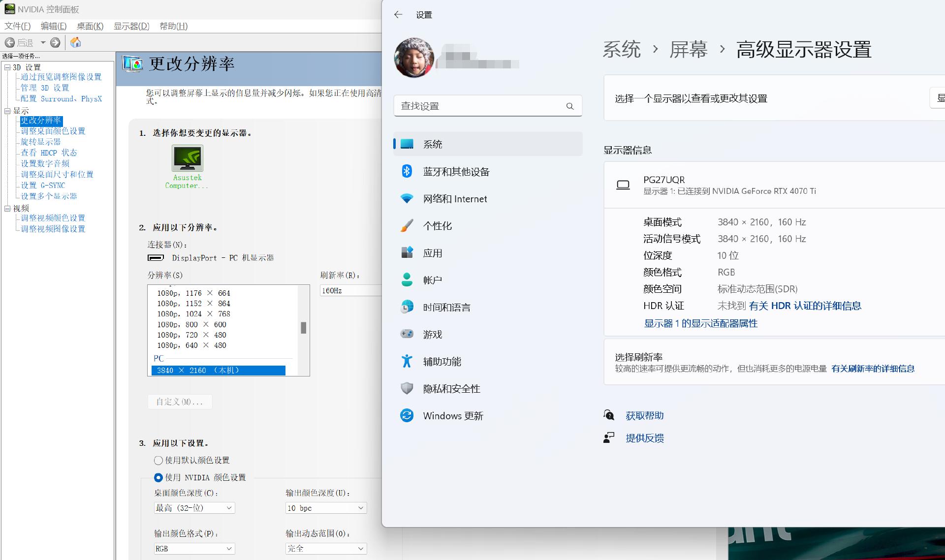This screenshot has height=560, width=945.
Task: Open Windows 更新 settings
Action: click(453, 415)
